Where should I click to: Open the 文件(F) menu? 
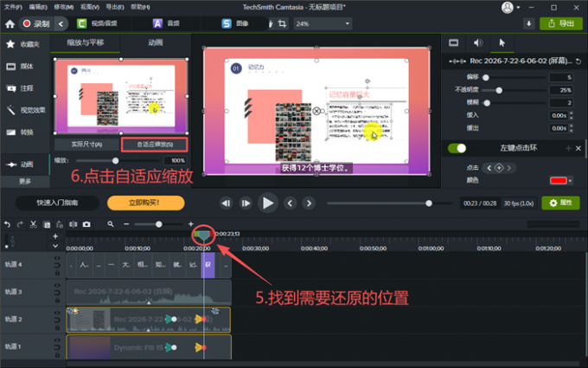pos(13,7)
